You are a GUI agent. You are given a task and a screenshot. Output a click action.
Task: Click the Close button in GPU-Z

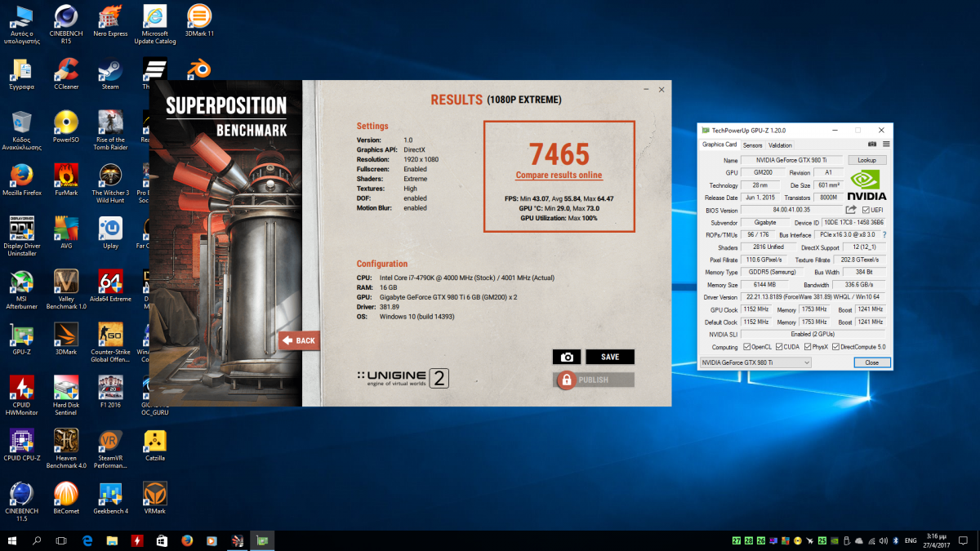click(871, 362)
